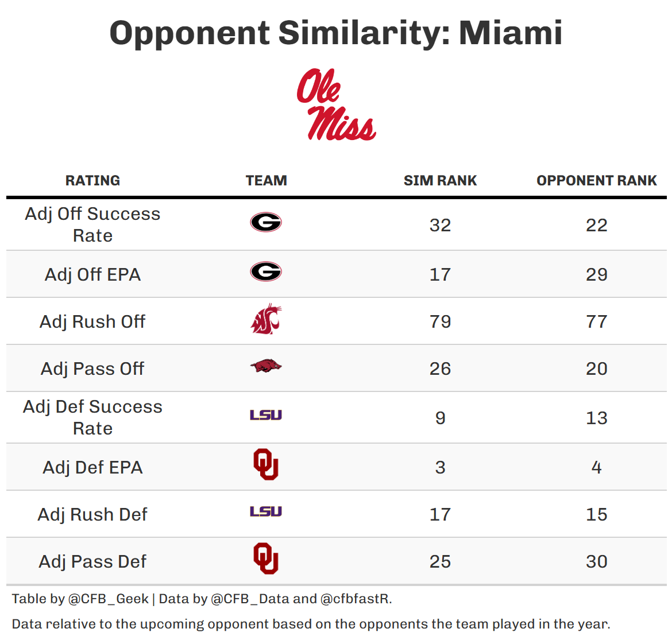The image size is (672, 644).
Task: Click LSU logo in Adj Def Success Rate row
Action: [x=266, y=415]
